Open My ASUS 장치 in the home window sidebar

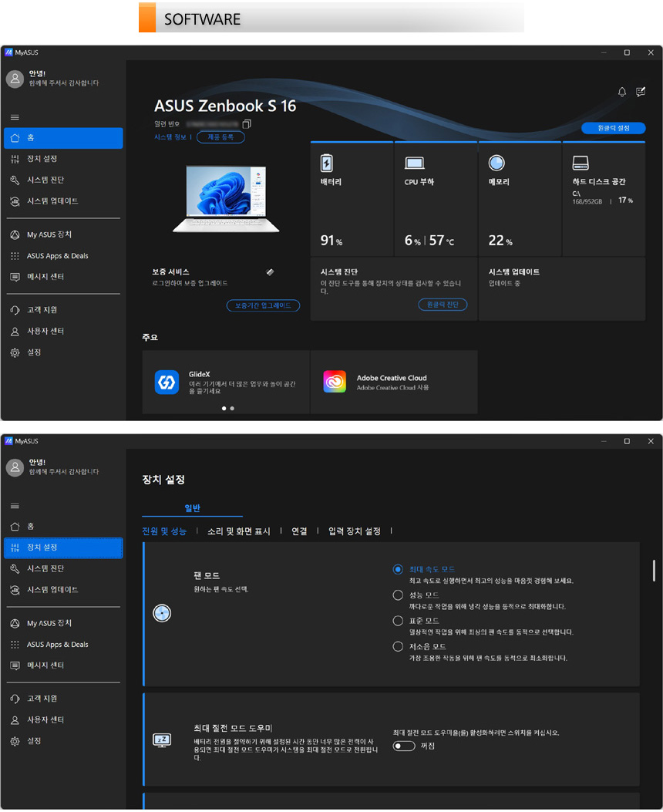click(x=63, y=234)
